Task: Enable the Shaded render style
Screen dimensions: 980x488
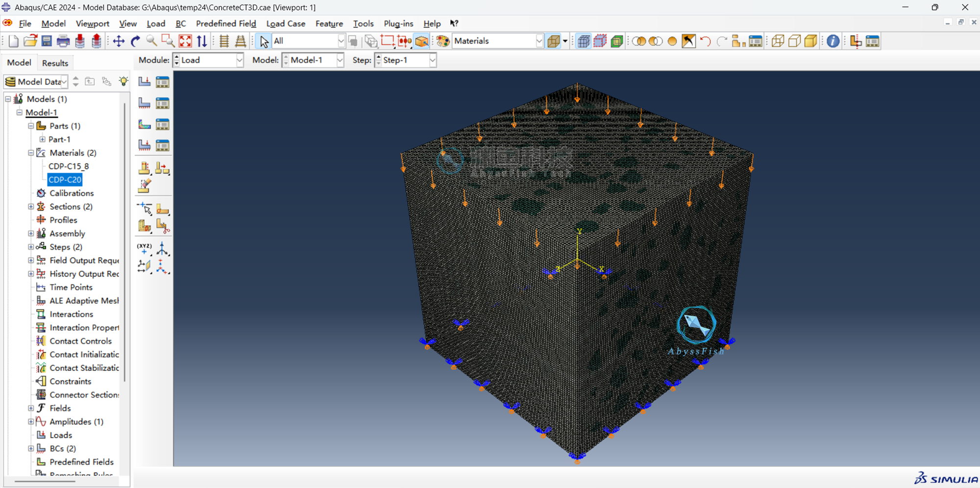Action: point(811,41)
